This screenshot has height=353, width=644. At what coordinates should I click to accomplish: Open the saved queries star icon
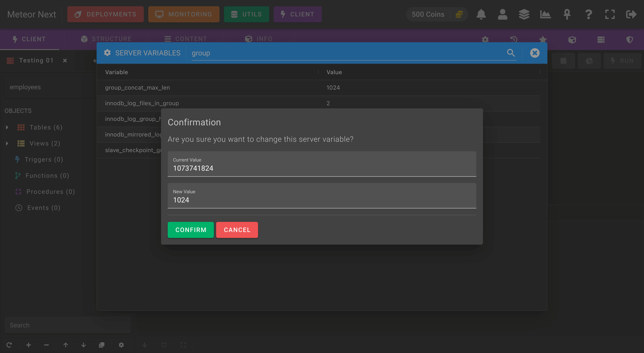543,39
